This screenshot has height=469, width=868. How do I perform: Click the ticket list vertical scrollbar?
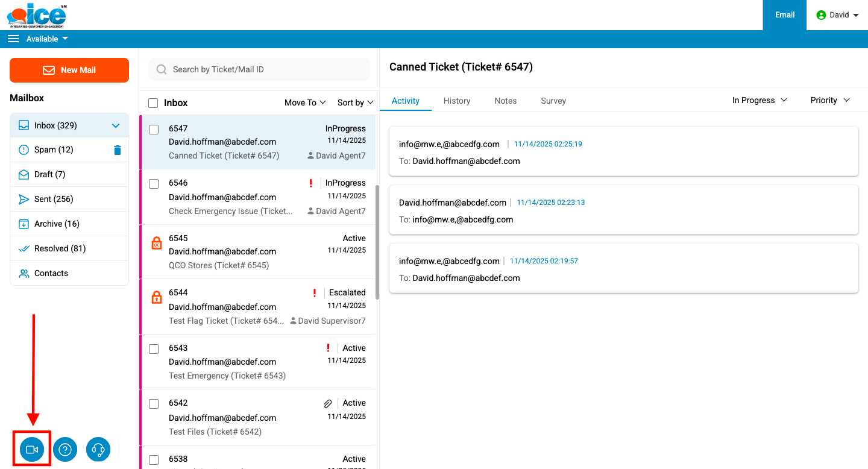click(377, 241)
